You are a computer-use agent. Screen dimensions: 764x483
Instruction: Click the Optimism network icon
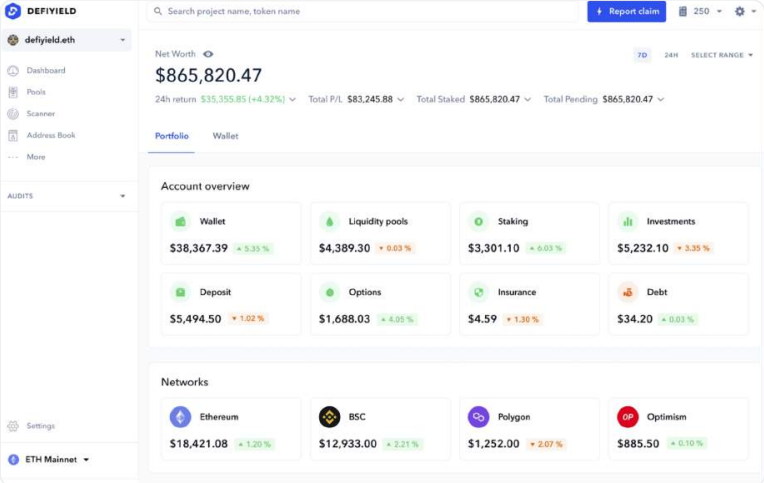tap(627, 417)
